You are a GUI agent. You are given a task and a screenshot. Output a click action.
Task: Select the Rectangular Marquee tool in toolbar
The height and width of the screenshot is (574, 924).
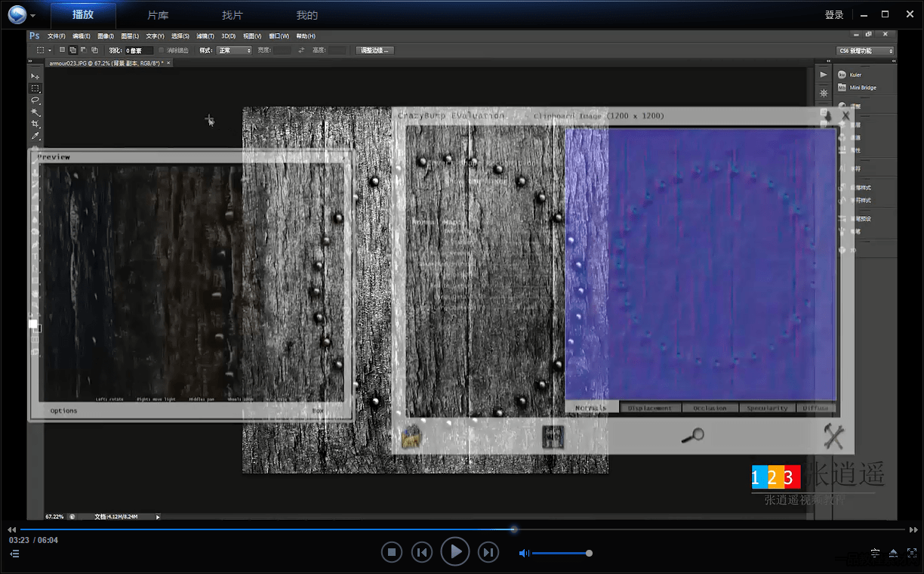tap(35, 88)
